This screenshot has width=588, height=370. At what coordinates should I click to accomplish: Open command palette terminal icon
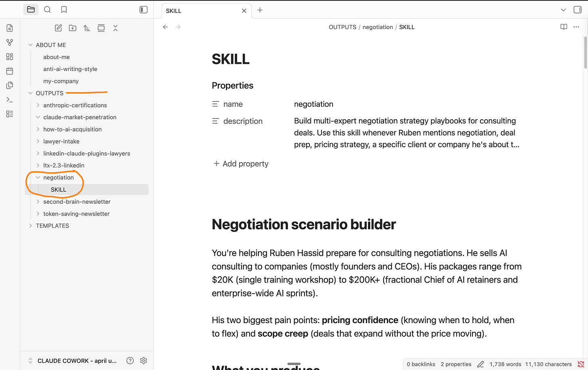point(10,99)
